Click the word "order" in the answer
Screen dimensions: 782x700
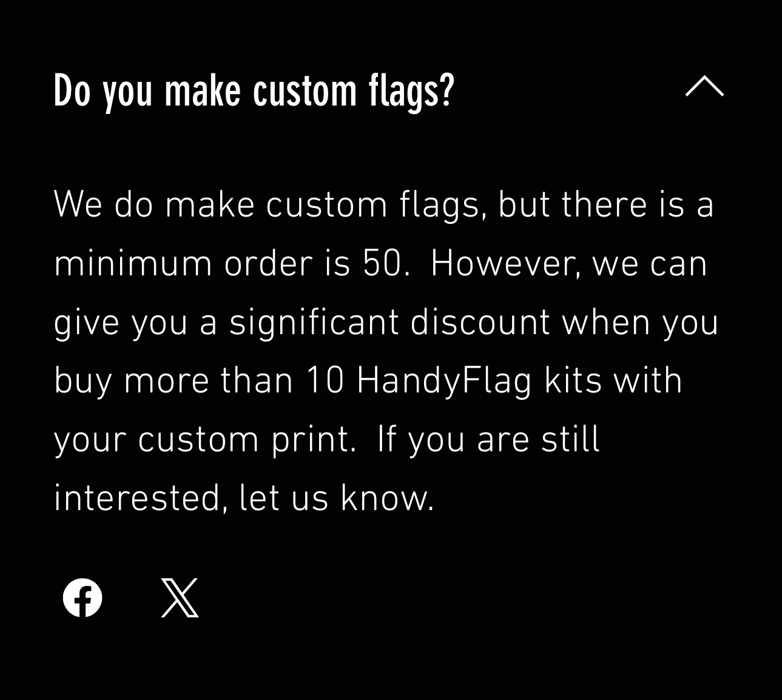pos(268,263)
